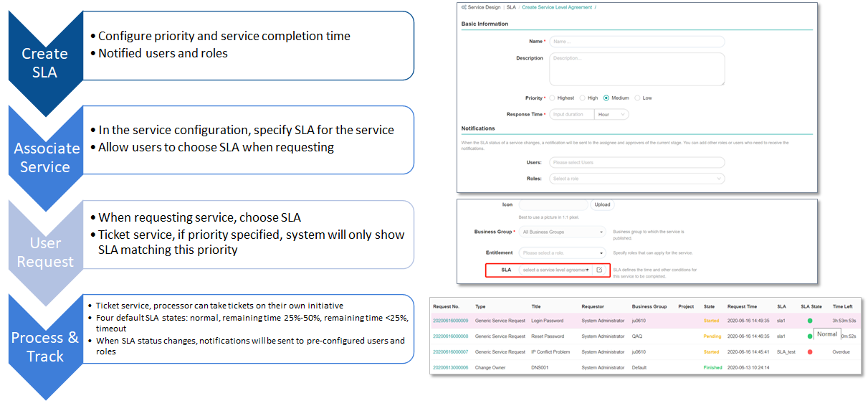Click 'Change Owner' type cell
The image size is (868, 401).
point(490,367)
